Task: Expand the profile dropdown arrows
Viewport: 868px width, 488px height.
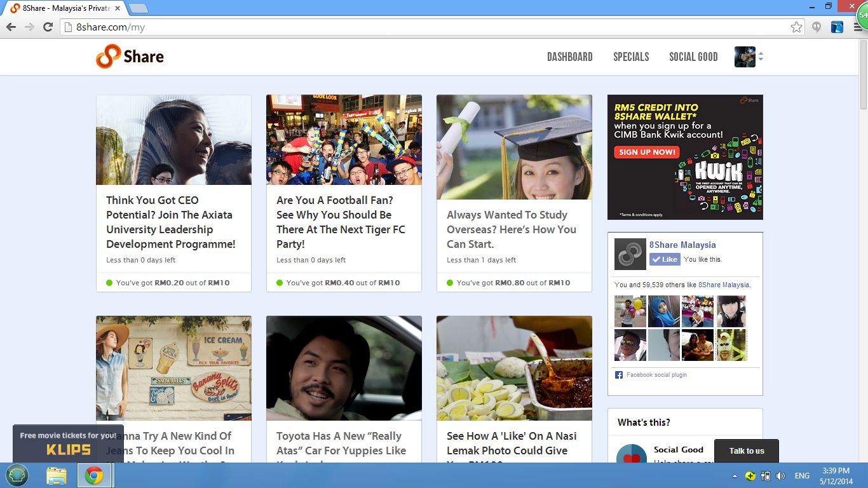Action: [761, 57]
